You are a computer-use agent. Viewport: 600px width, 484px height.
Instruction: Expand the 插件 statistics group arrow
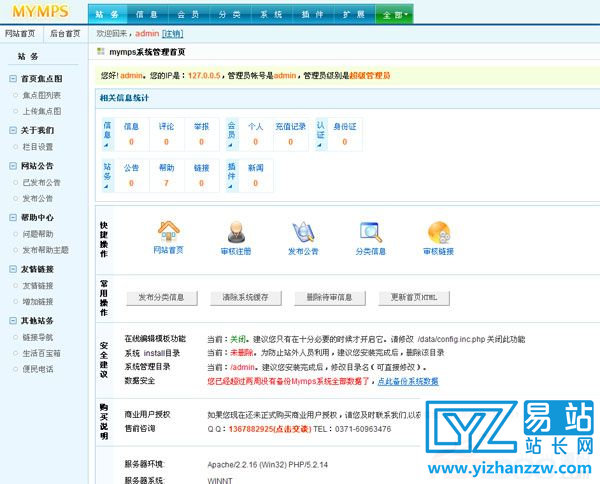click(230, 186)
